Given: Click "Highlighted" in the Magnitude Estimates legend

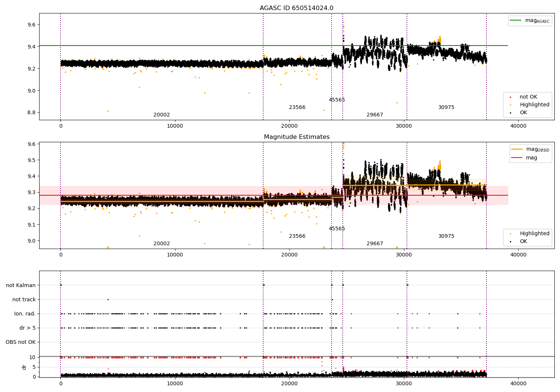Looking at the screenshot, I should 535,234.
